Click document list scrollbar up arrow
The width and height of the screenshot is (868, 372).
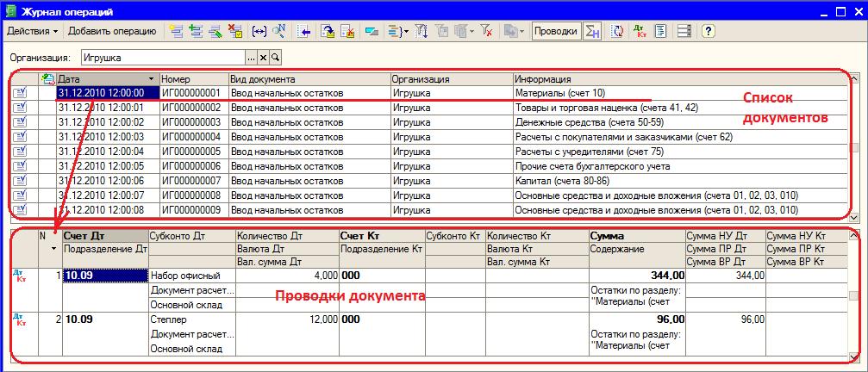pyautogui.click(x=854, y=78)
